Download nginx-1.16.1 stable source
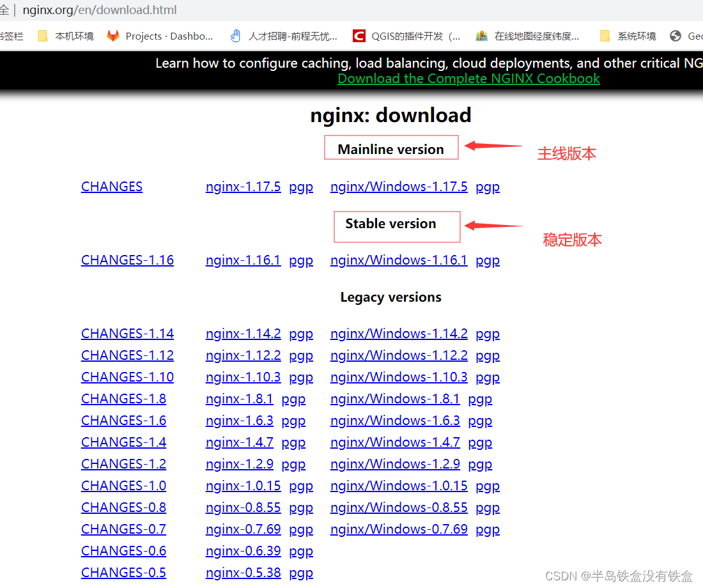 coord(243,260)
